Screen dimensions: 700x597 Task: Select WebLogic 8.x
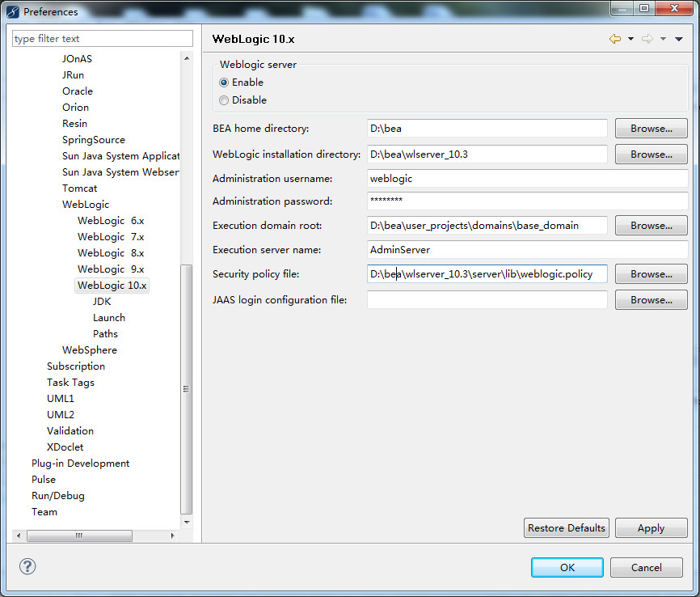pos(111,253)
